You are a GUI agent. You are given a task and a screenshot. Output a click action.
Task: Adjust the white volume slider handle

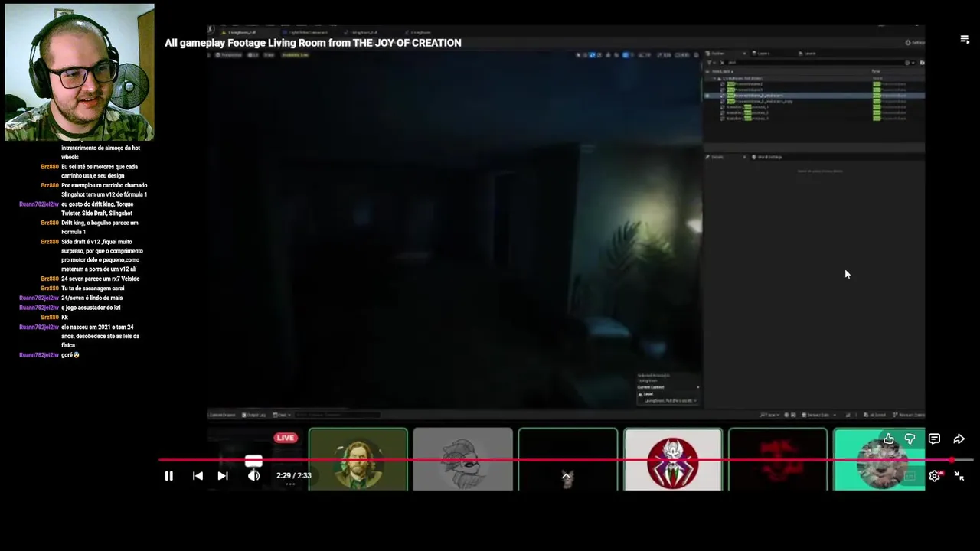click(x=253, y=461)
